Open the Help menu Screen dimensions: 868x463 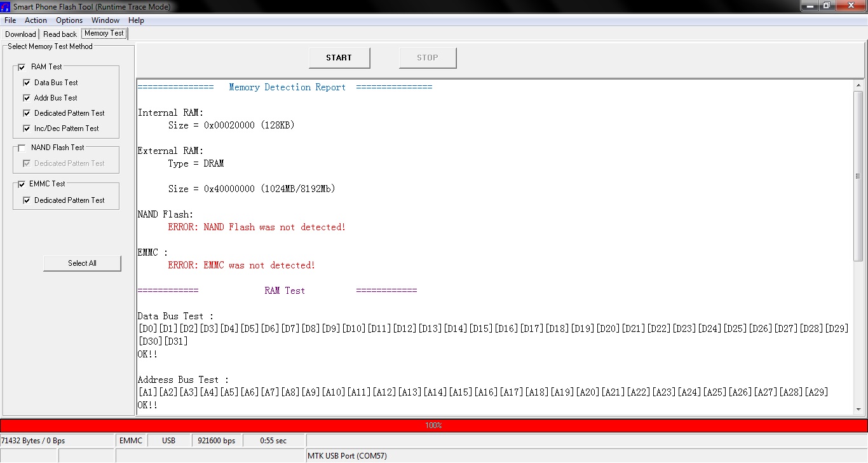136,20
